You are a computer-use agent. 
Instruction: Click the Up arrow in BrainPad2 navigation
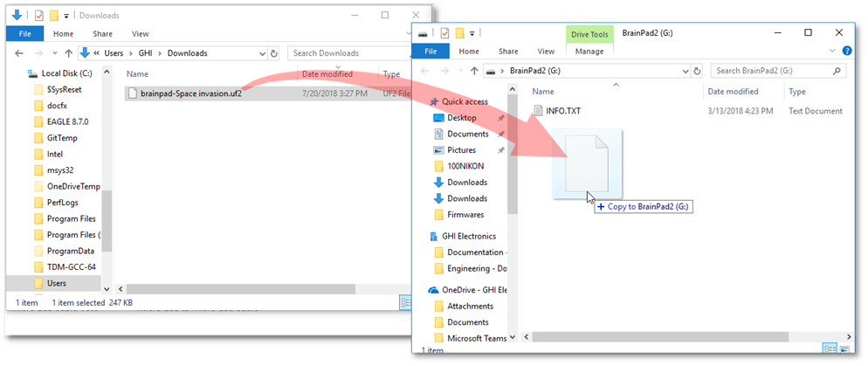coord(473,71)
